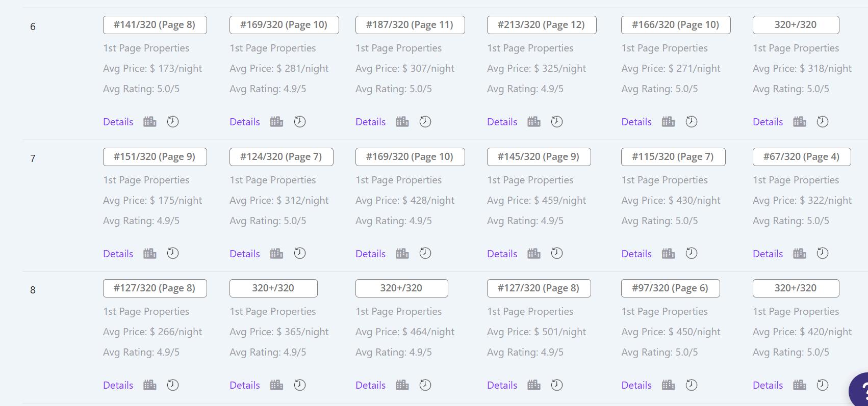Open Details link in $501/night cell
This screenshot has width=868, height=406.
(502, 385)
